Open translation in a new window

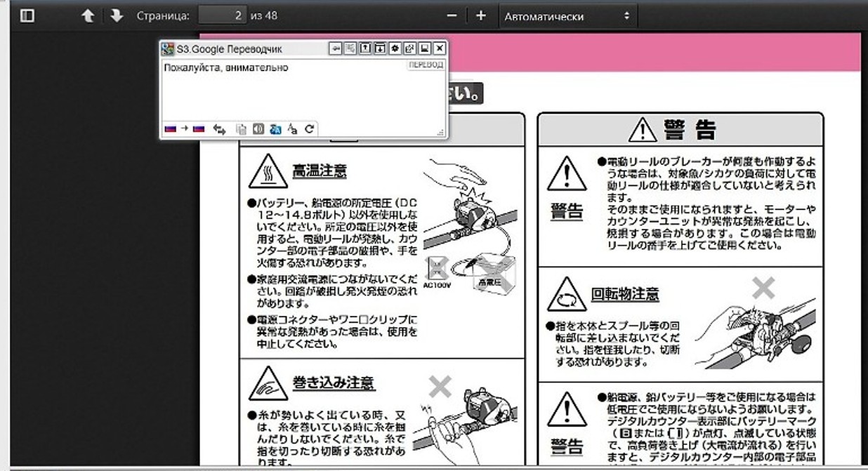(409, 48)
